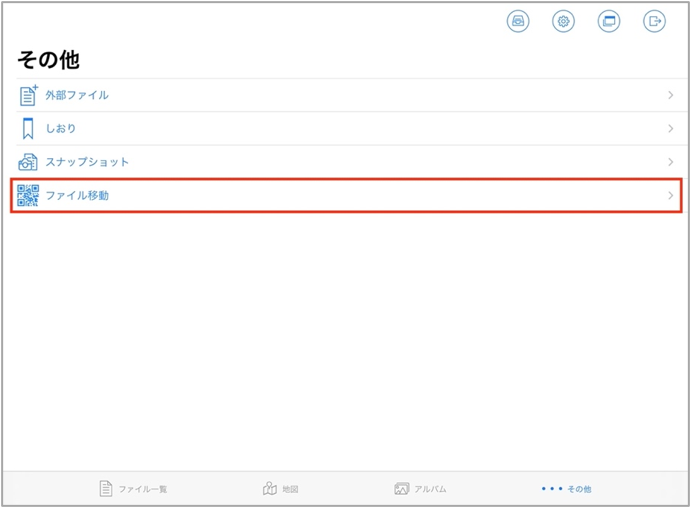Select the その他 tab

566,489
